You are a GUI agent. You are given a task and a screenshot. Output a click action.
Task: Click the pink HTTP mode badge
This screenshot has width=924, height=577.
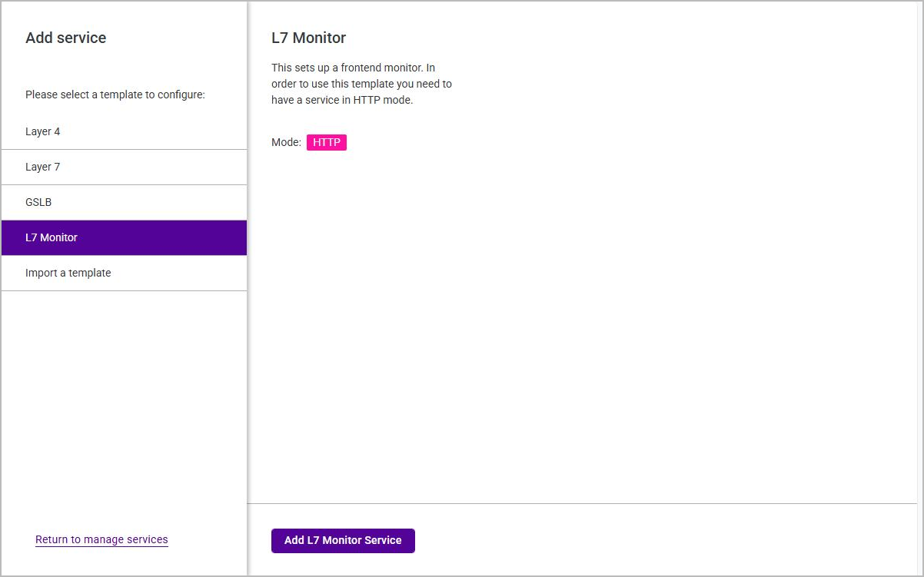327,142
